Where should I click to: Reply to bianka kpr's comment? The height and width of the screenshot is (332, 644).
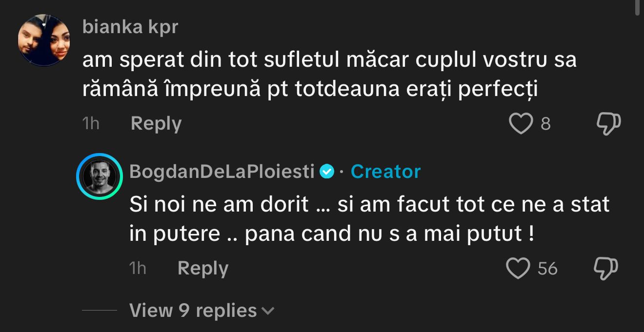156,124
